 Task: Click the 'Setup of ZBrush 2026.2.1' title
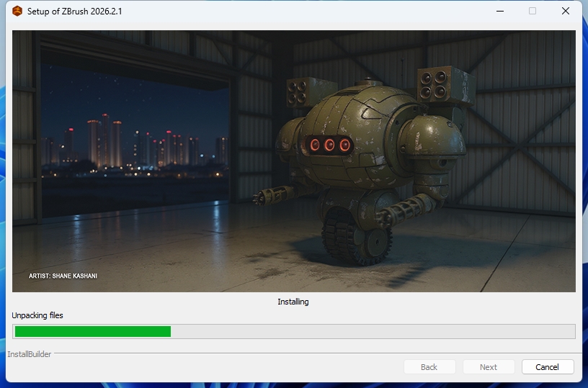point(75,12)
